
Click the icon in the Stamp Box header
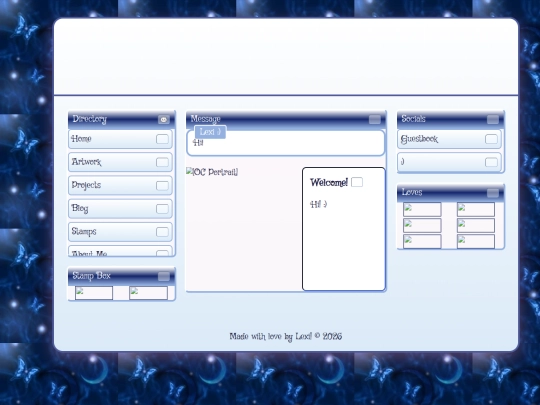164,276
